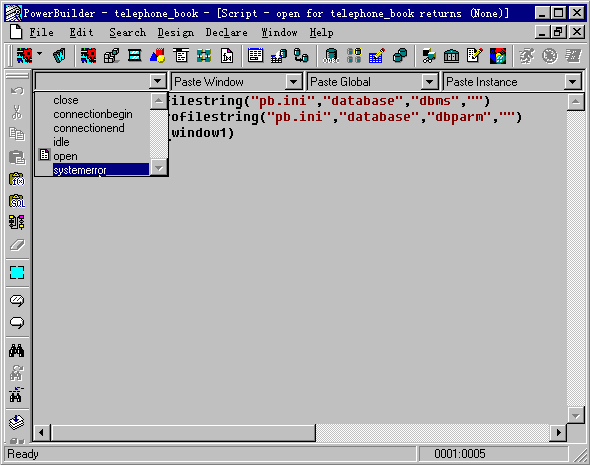Click the horizontal scrollbar right arrow
590x466 pixels.
pos(558,432)
